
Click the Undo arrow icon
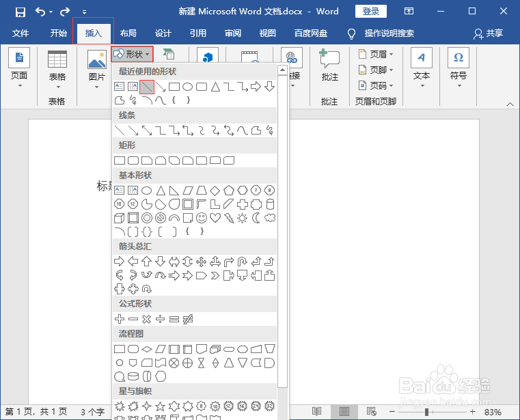click(x=40, y=12)
